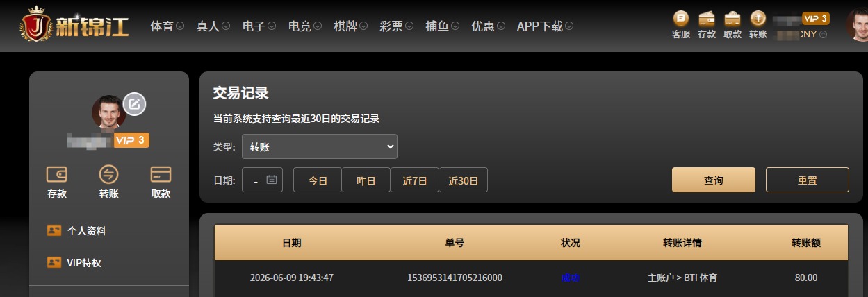Click the 转账额 column header
This screenshot has height=297, width=868.
coord(806,243)
